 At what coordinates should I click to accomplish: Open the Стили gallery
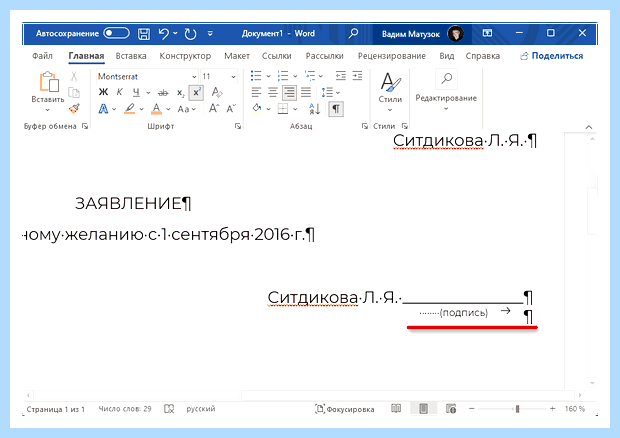390,91
